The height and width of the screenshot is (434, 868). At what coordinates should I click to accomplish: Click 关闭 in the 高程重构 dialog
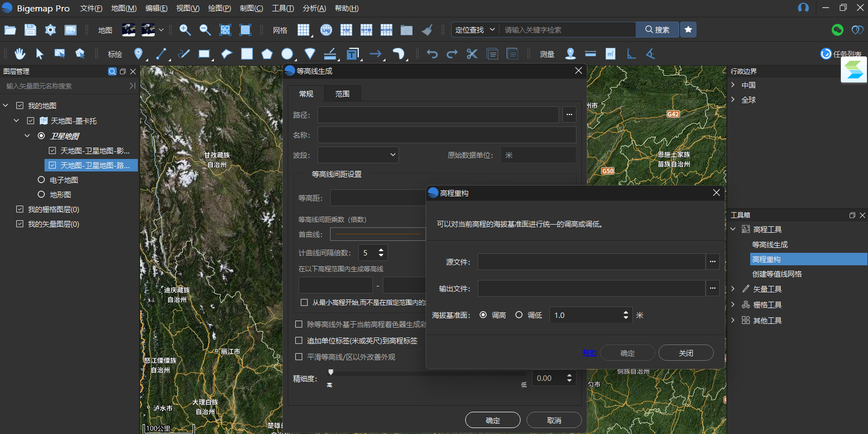[686, 353]
